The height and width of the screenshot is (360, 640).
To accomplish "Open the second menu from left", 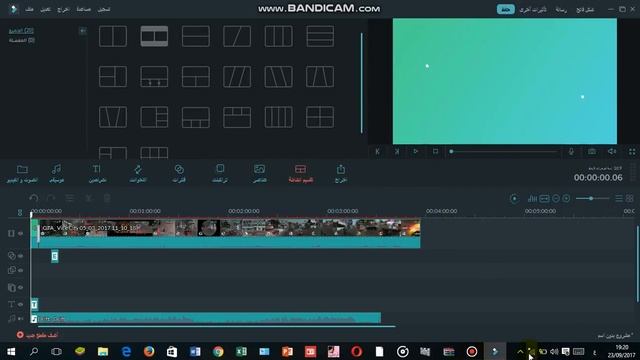I will (45, 9).
